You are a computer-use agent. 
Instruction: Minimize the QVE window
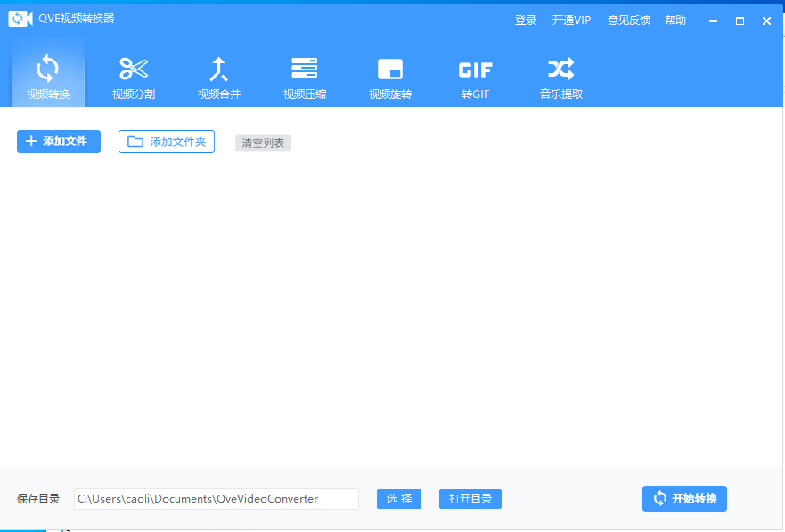click(x=714, y=21)
